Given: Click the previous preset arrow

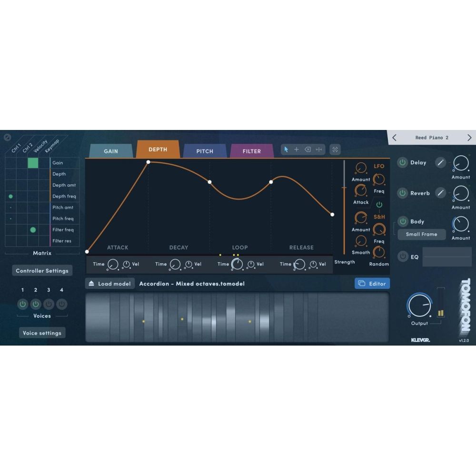Looking at the screenshot, I should coord(394,137).
